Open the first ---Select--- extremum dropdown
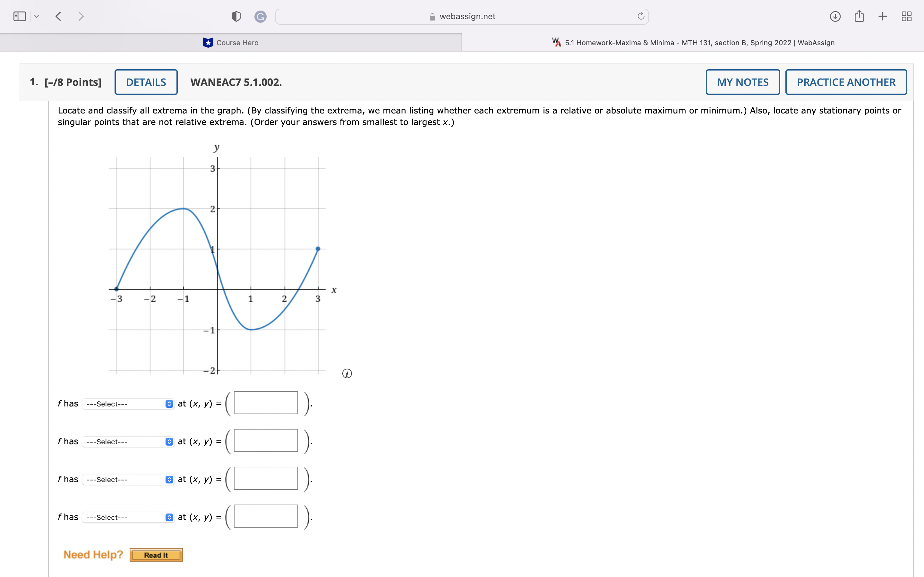This screenshot has width=924, height=577. coord(127,403)
